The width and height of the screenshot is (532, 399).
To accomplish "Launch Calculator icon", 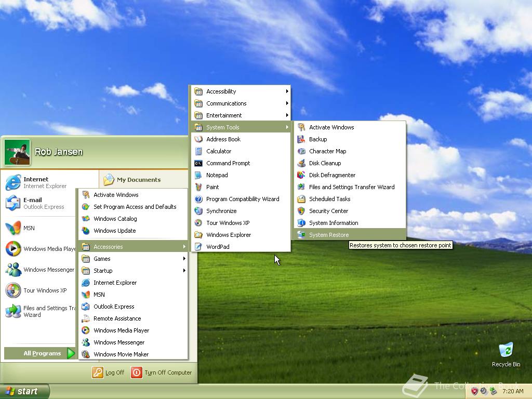I will 198,151.
